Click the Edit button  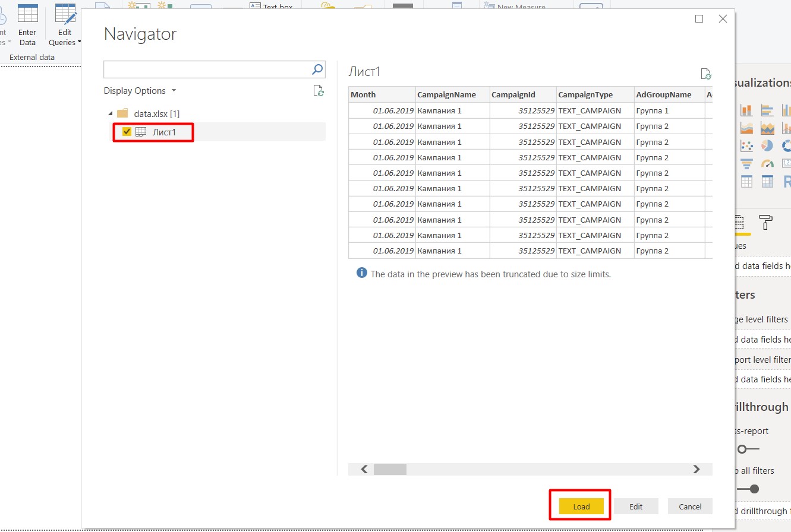[636, 506]
